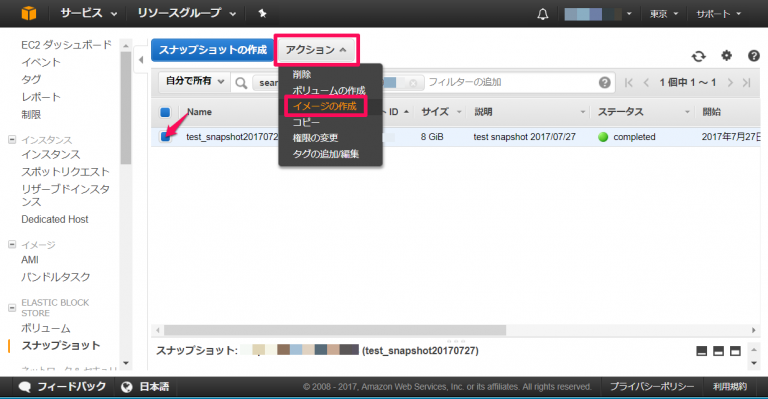Go to the next page of results
Viewport: 768px width, 399px height.
[x=730, y=82]
